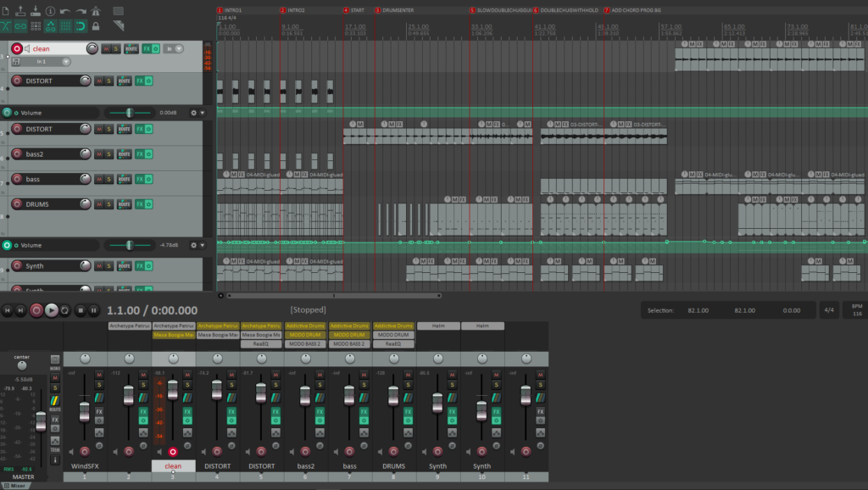Click the Helm plugin slot on mixer channel 9
The image size is (868, 490).
coord(438,326)
